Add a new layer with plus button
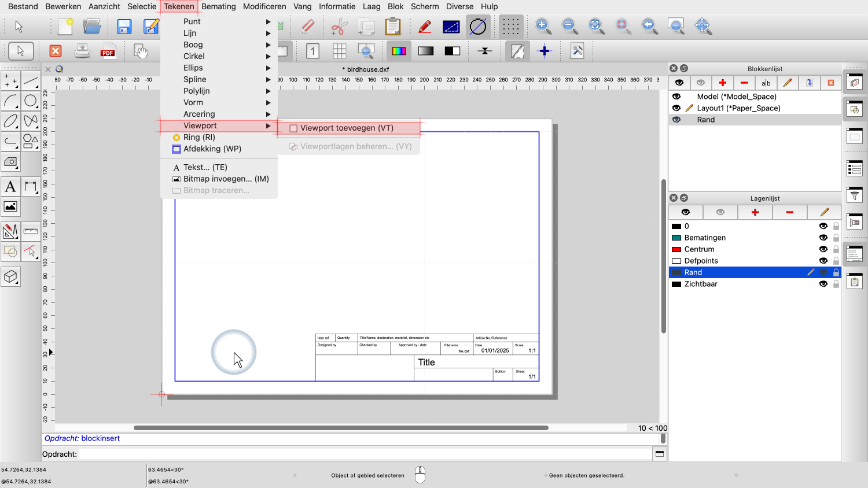 [x=755, y=212]
